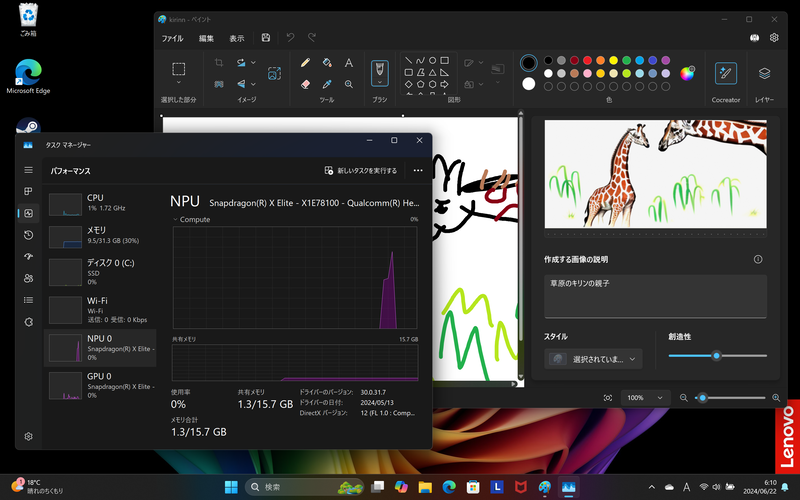Screen dimensions: 800x500
Task: Open Services page in Task Manager sidebar
Action: click(x=29, y=322)
